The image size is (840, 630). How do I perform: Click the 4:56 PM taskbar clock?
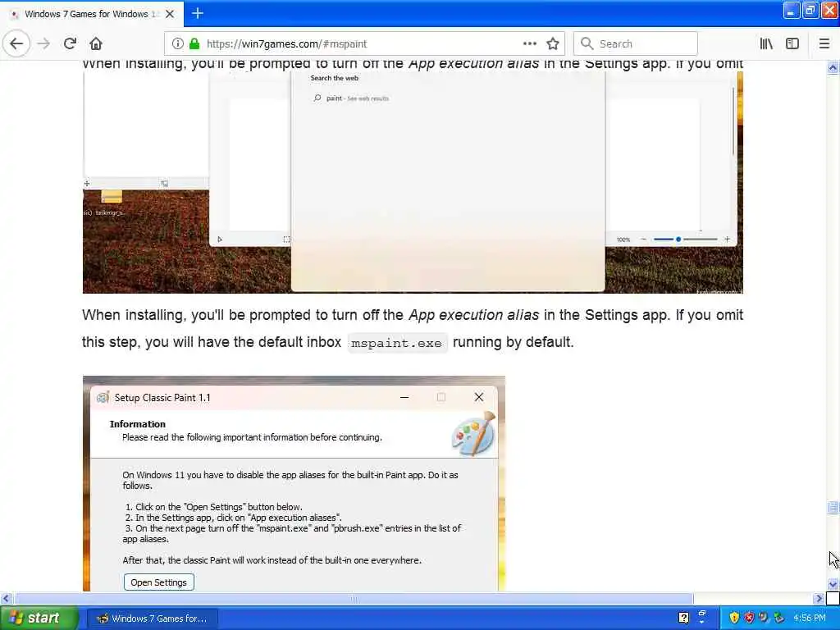pos(810,619)
